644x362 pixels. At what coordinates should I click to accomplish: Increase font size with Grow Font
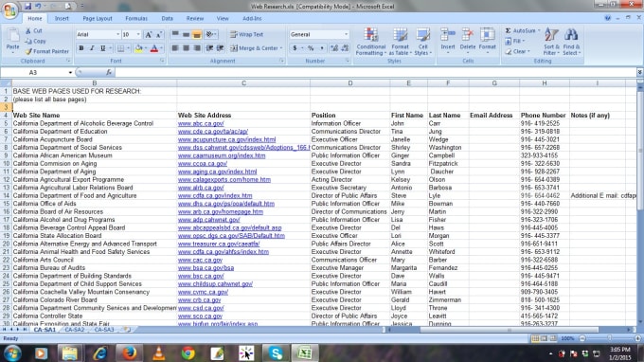point(149,34)
